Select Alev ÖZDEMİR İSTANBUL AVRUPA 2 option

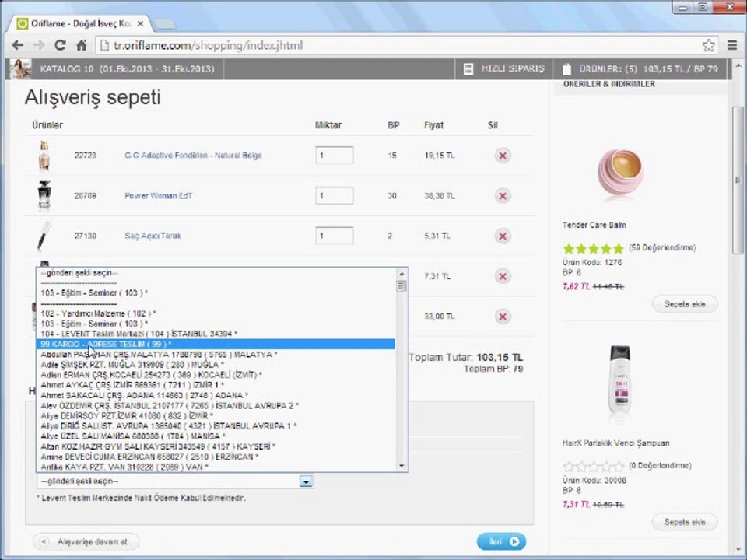216,406
